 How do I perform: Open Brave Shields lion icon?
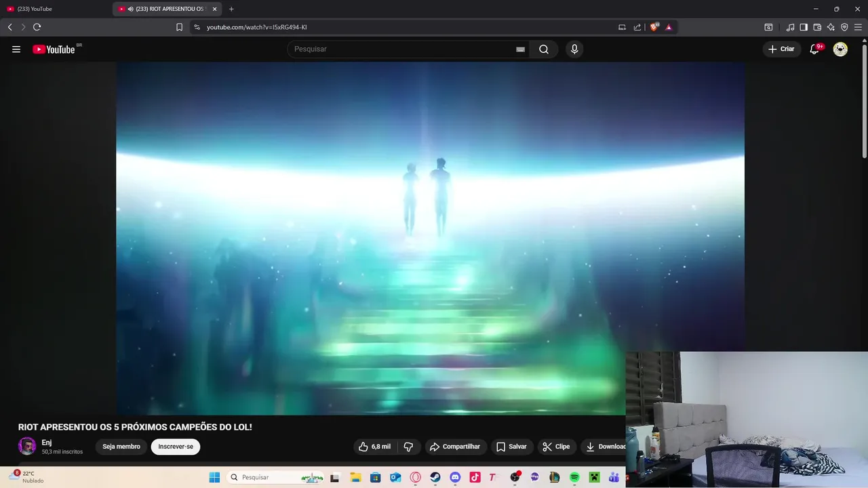coord(654,27)
